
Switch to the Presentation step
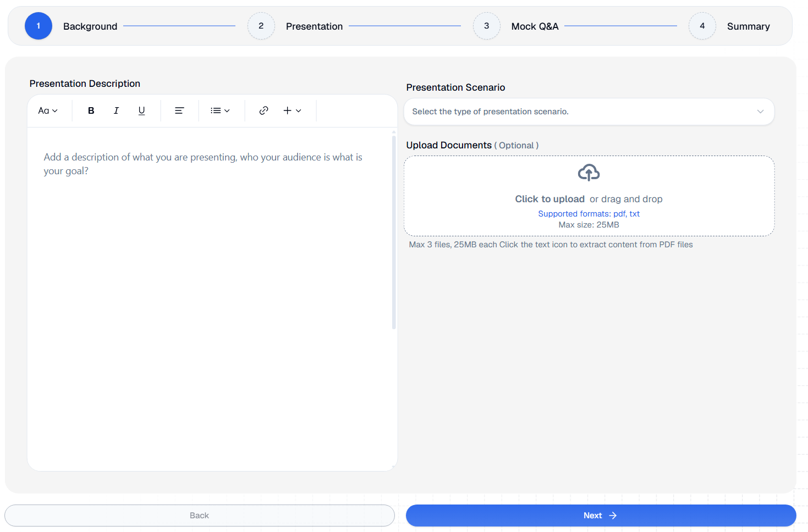(261, 26)
